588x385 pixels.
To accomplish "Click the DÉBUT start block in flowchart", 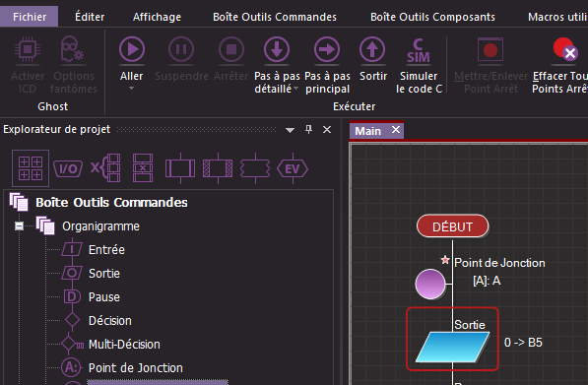I will (453, 226).
